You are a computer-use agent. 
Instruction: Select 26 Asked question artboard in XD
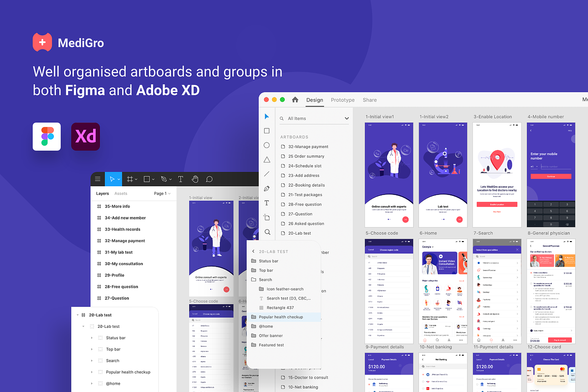[x=306, y=223]
